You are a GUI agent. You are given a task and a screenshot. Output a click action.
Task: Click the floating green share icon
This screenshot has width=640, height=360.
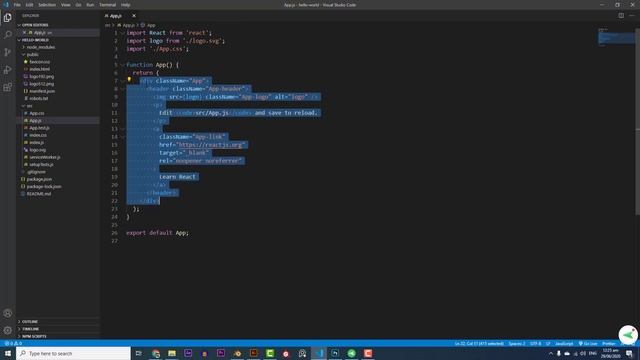click(628, 335)
